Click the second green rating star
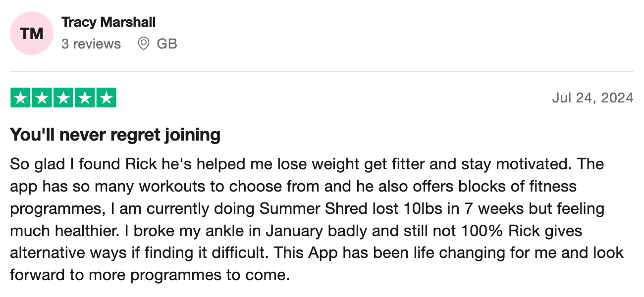This screenshot has height=297, width=644. (42, 98)
